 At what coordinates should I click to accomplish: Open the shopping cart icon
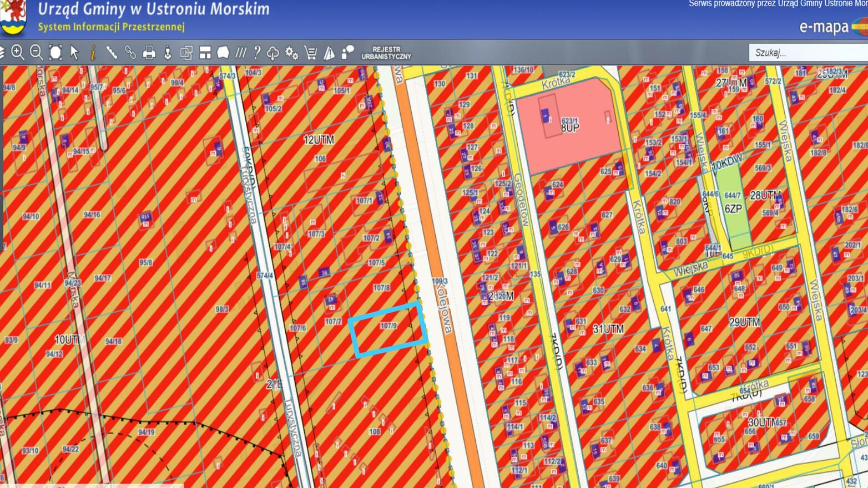[311, 53]
